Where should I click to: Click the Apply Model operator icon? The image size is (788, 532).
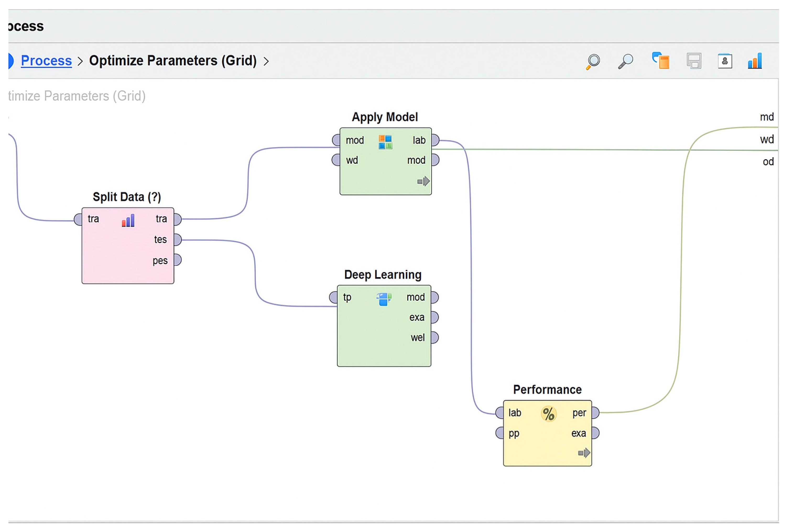pos(385,142)
